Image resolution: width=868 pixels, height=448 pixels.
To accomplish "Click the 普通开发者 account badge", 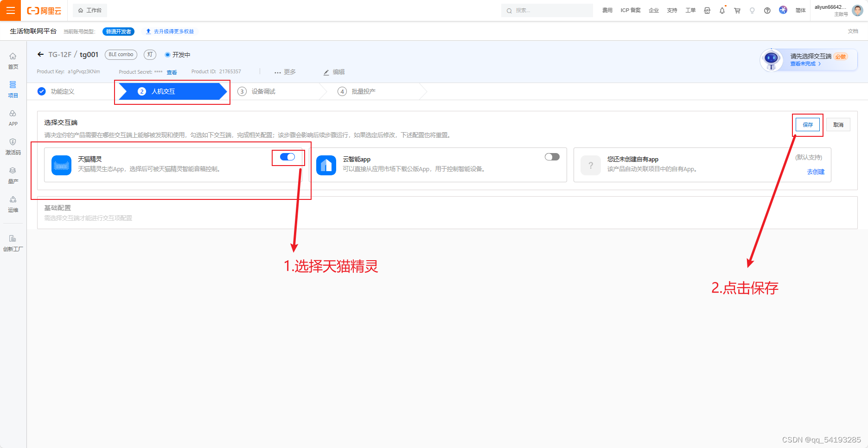I will click(118, 32).
